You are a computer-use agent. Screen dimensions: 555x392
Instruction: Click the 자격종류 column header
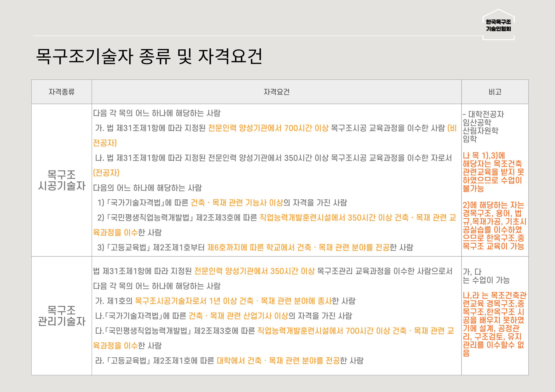62,92
